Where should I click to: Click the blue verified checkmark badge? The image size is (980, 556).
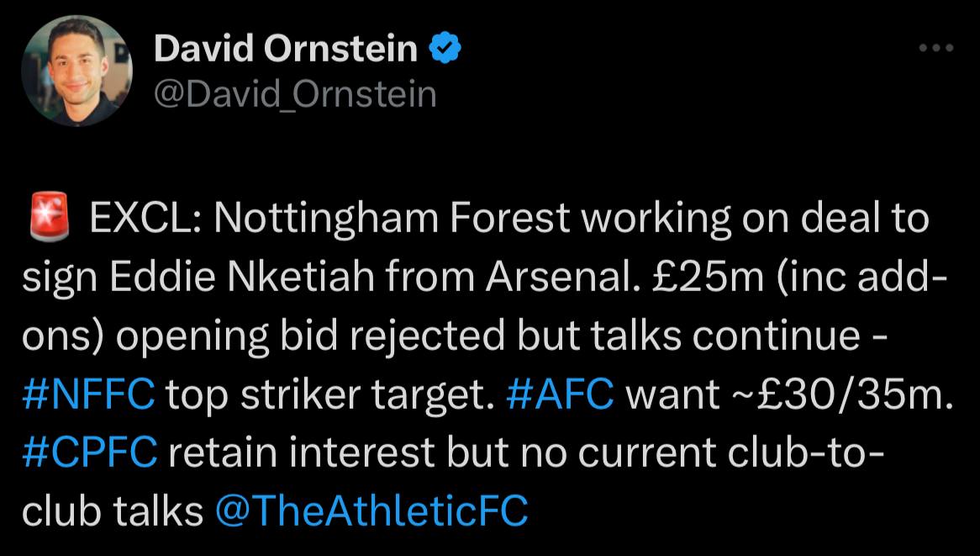coord(445,49)
